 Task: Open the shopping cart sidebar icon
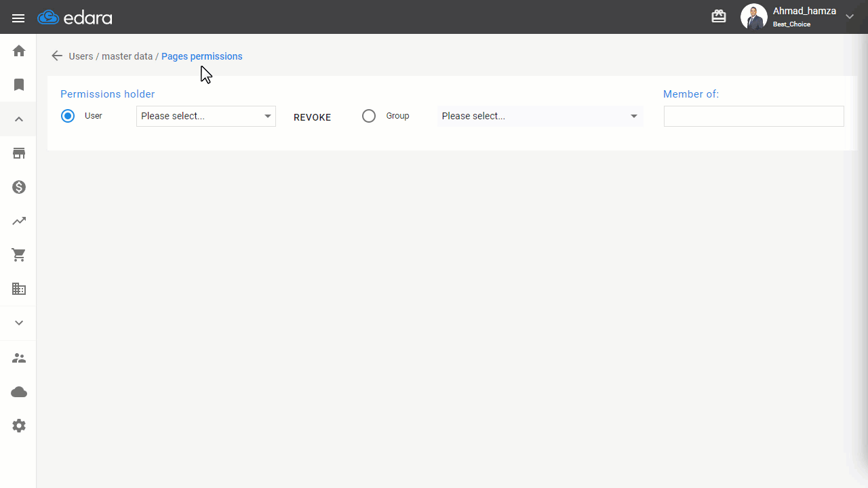(x=19, y=255)
